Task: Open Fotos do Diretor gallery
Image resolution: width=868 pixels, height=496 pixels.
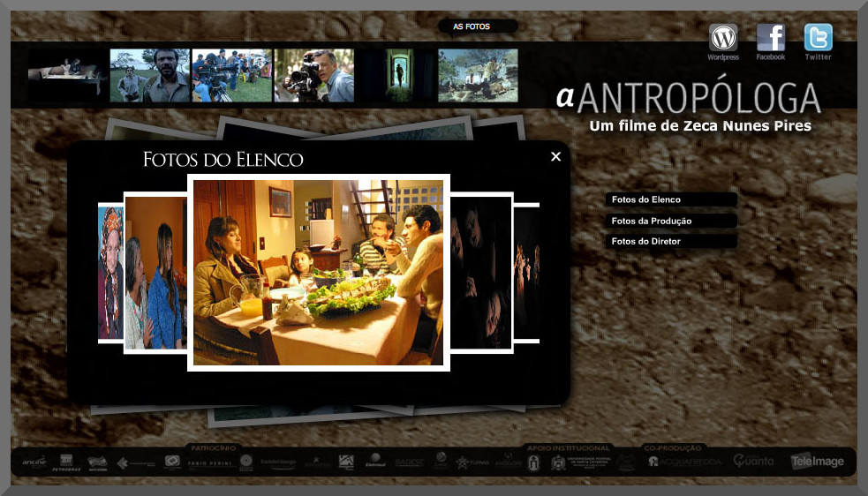Action: tap(671, 241)
